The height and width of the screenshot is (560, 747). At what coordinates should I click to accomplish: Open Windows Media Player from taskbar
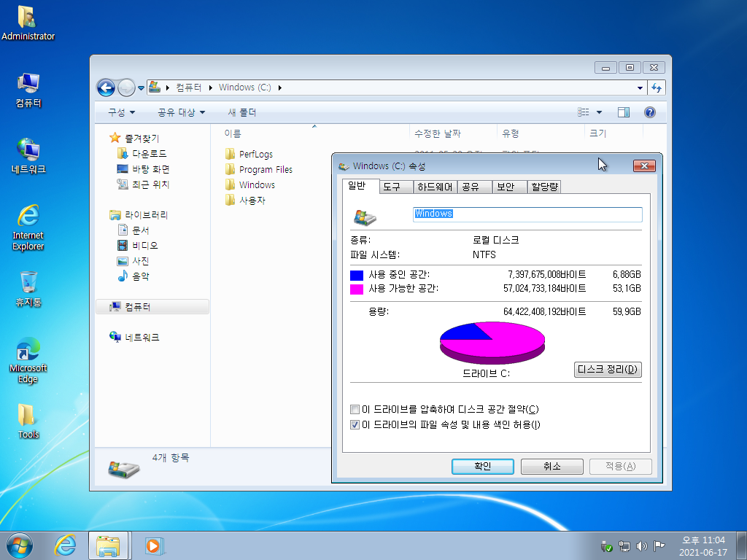153,545
